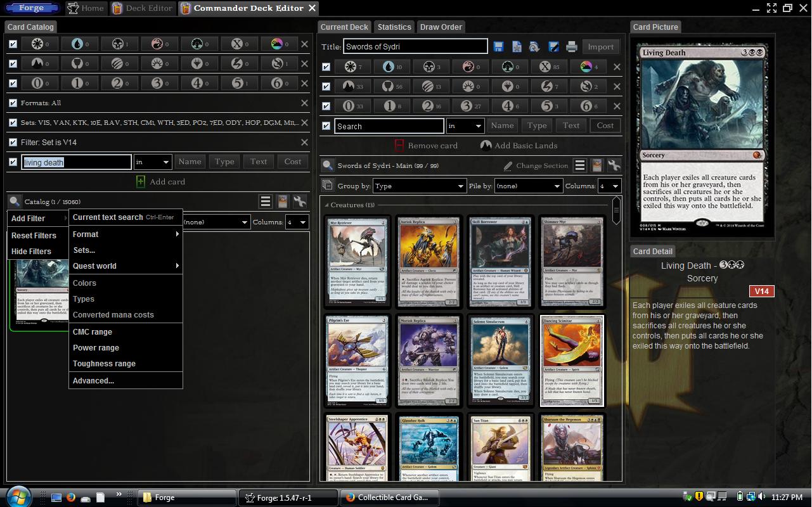Select Advanced... filter option
The image size is (812, 507).
[x=126, y=380]
